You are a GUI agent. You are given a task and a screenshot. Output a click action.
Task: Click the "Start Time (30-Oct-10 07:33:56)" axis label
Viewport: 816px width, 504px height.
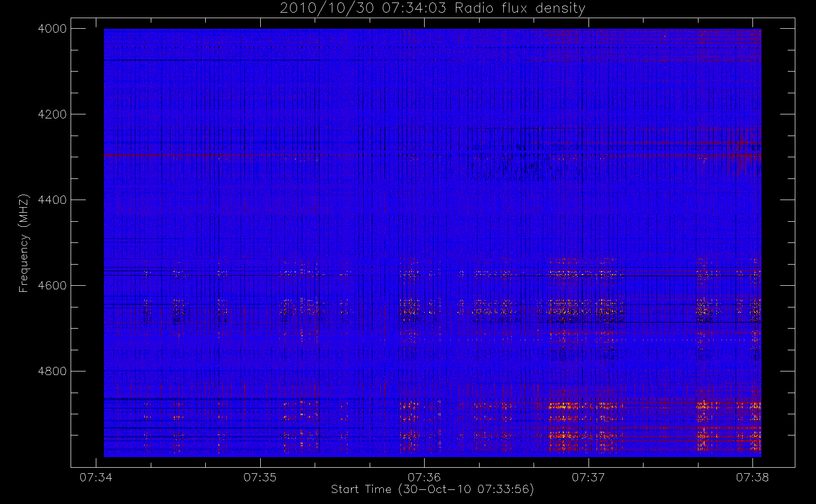tap(432, 489)
